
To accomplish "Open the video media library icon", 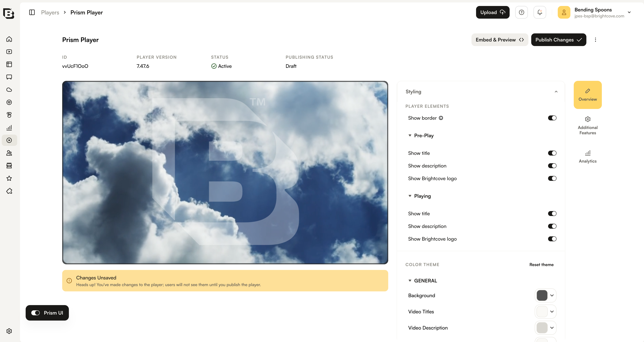I will 9,52.
